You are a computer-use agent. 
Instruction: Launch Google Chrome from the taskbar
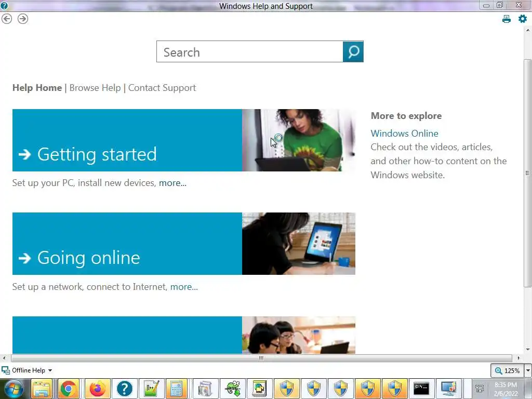69,389
